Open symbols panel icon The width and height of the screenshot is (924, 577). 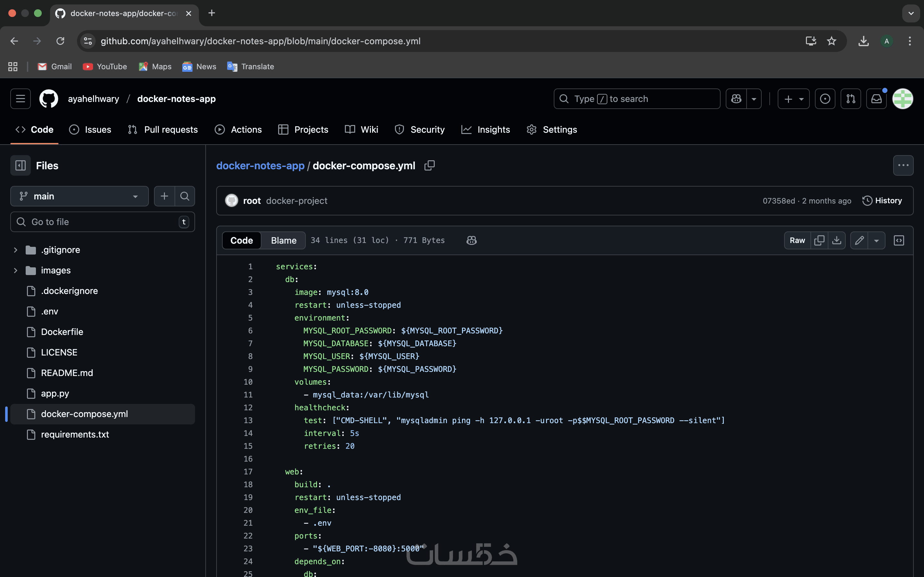point(899,240)
